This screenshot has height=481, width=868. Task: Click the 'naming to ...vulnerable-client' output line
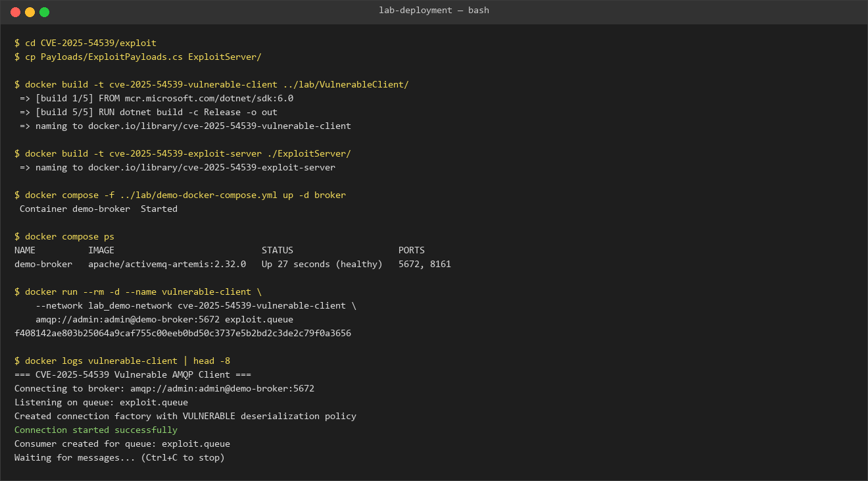coord(185,126)
